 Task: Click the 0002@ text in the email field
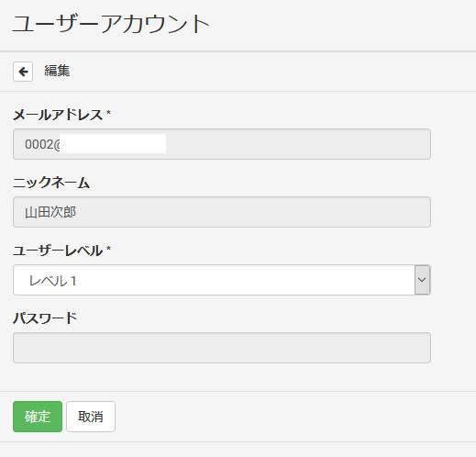pyautogui.click(x=42, y=144)
